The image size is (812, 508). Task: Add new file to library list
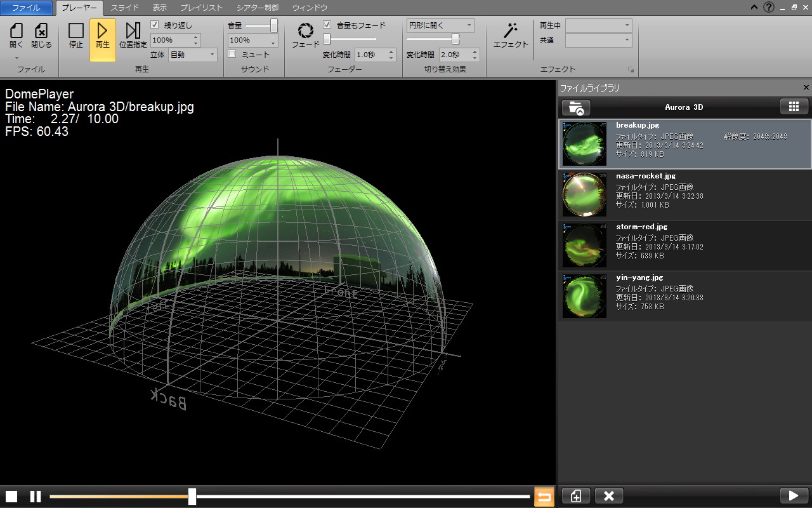point(575,496)
